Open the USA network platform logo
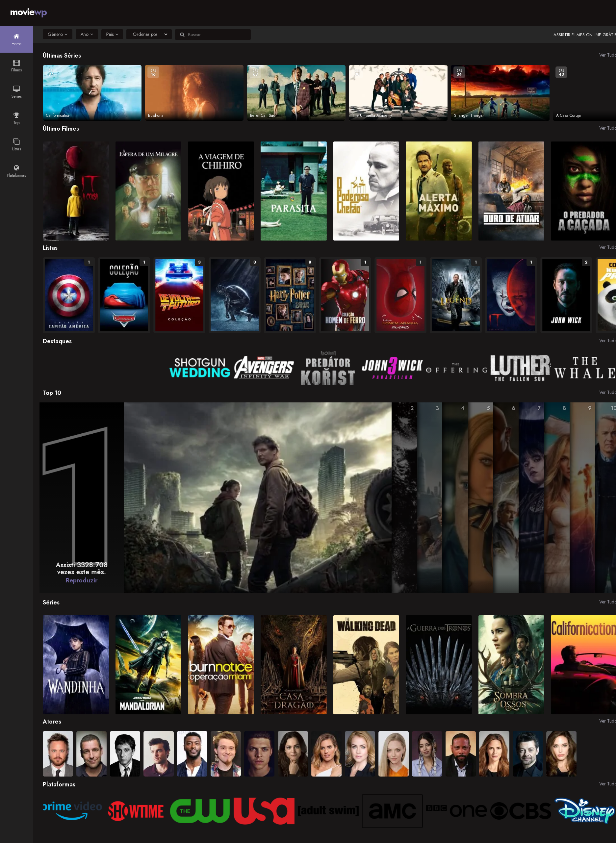Viewport: 616px width, 843px height. point(264,811)
